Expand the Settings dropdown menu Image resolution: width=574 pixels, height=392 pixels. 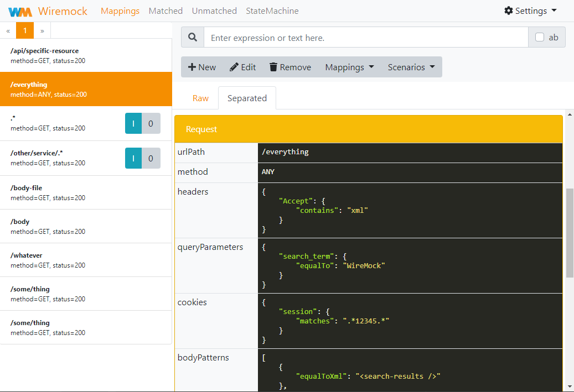click(531, 11)
